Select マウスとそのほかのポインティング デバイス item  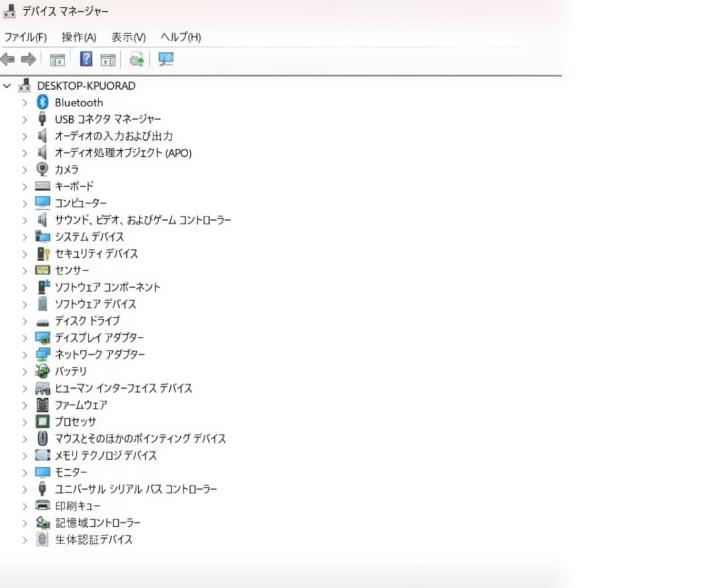pos(140,439)
